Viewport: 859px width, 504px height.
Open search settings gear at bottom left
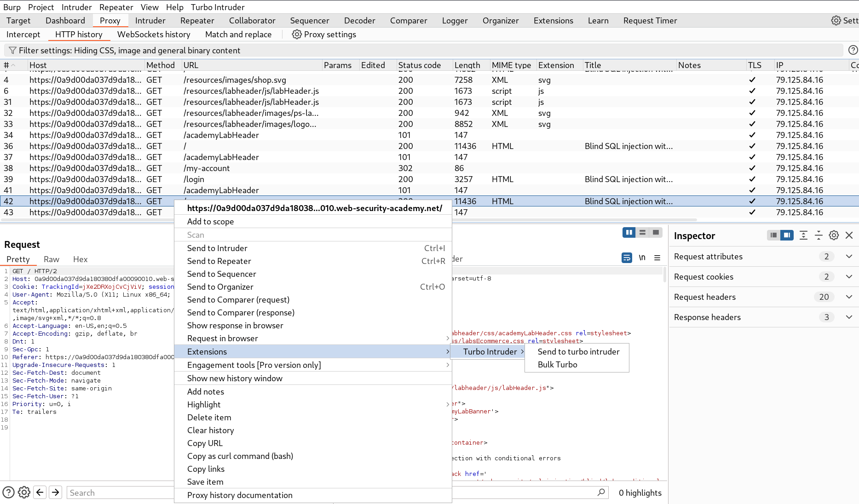pyautogui.click(x=24, y=493)
